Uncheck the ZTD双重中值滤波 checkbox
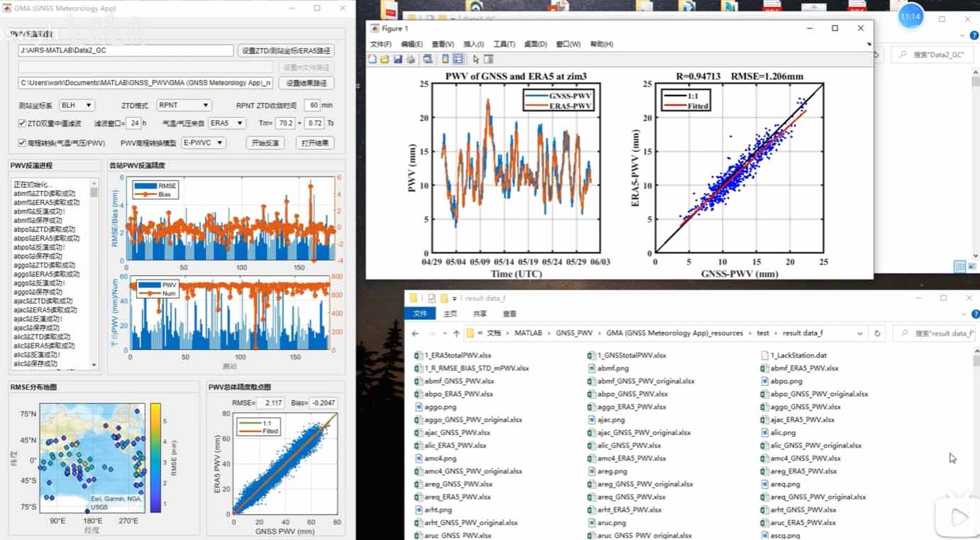The height and width of the screenshot is (540, 980). [22, 123]
